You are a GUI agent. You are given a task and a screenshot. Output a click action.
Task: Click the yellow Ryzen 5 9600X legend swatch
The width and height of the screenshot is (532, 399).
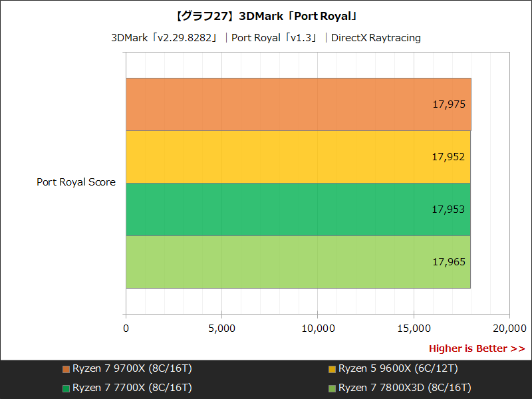click(x=332, y=369)
